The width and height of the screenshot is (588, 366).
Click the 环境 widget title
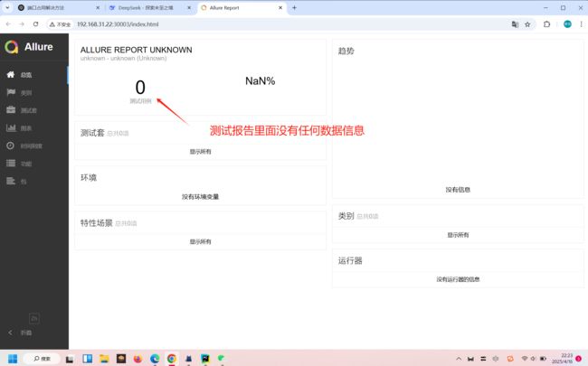click(89, 177)
